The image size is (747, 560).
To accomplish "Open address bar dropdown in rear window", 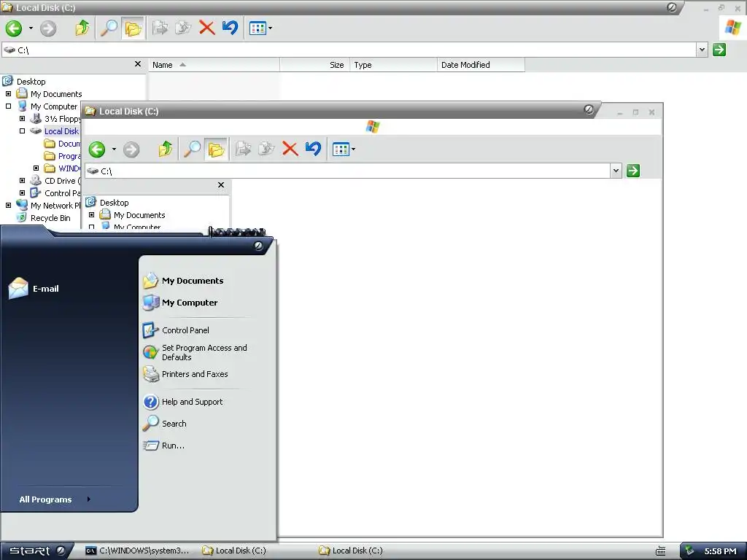I will [x=702, y=50].
